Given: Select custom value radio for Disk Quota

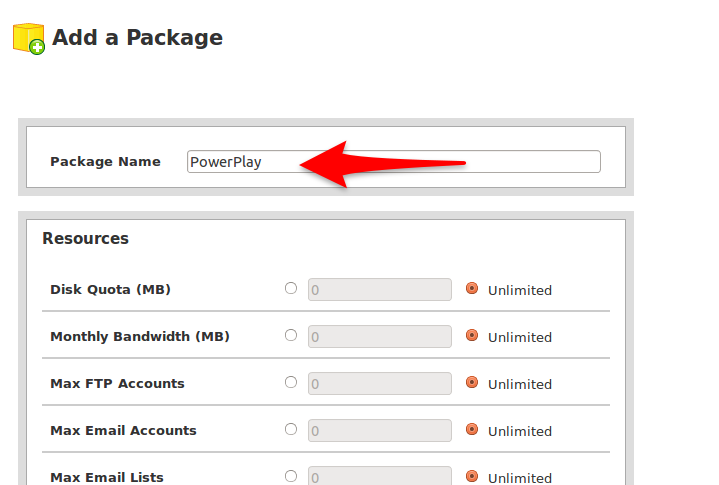Looking at the screenshot, I should [291, 288].
